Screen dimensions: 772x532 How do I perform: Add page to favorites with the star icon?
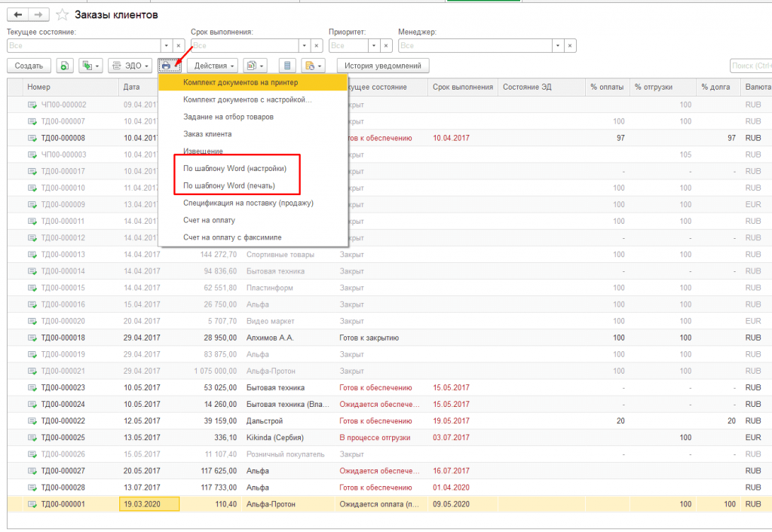[62, 15]
